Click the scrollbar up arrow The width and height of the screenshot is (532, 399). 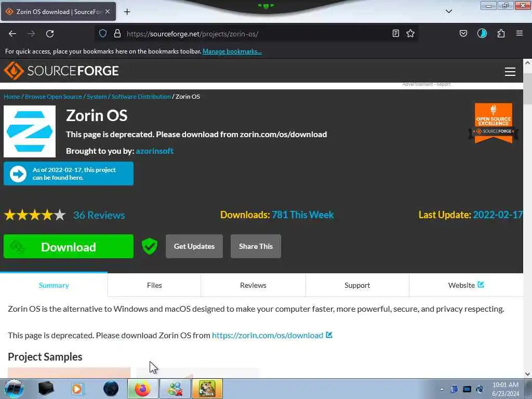tap(527, 63)
